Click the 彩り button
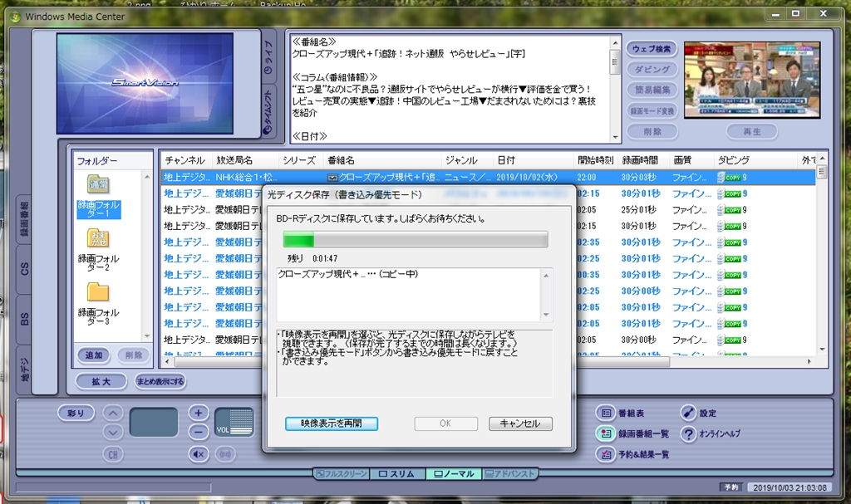 click(x=76, y=413)
